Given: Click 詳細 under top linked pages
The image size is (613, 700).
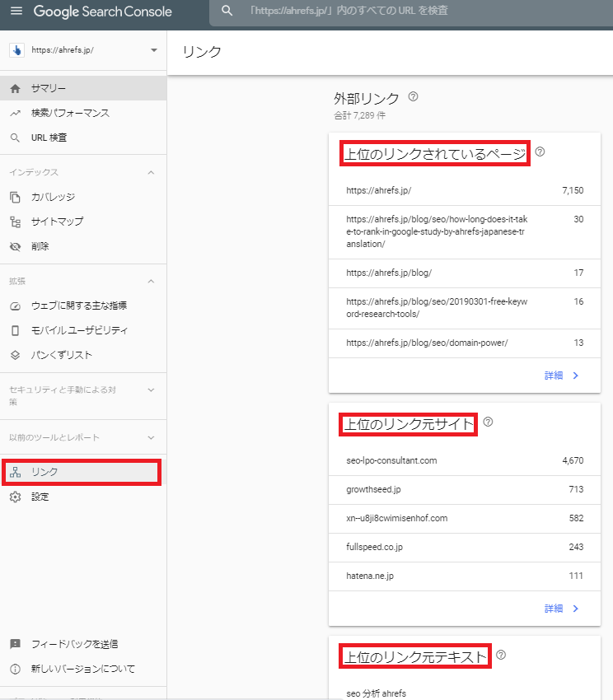Looking at the screenshot, I should pyautogui.click(x=553, y=376).
